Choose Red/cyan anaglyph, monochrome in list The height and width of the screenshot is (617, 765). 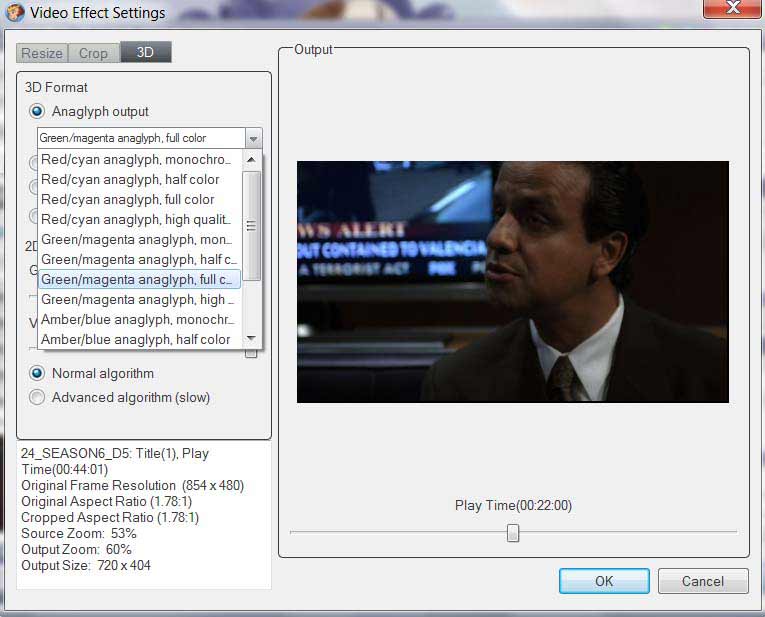click(x=140, y=159)
